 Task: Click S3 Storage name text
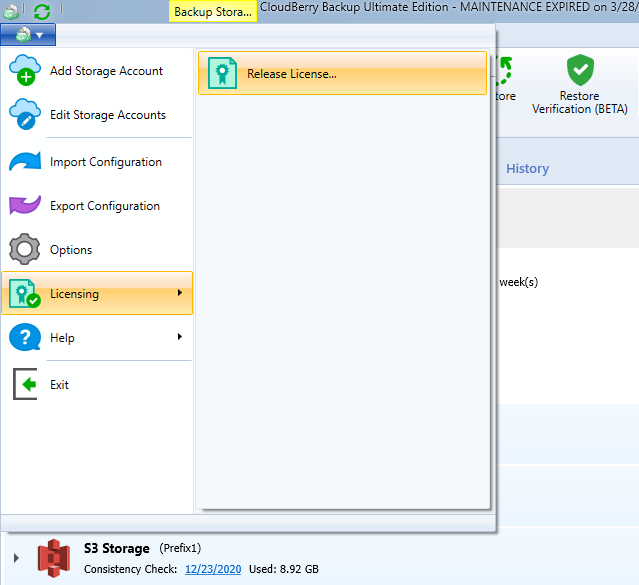click(117, 548)
